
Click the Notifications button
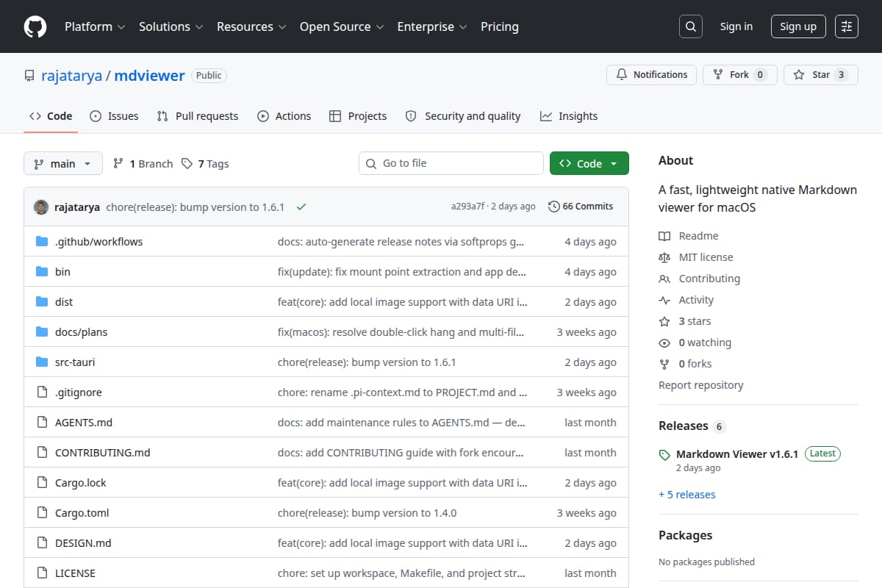tap(651, 75)
